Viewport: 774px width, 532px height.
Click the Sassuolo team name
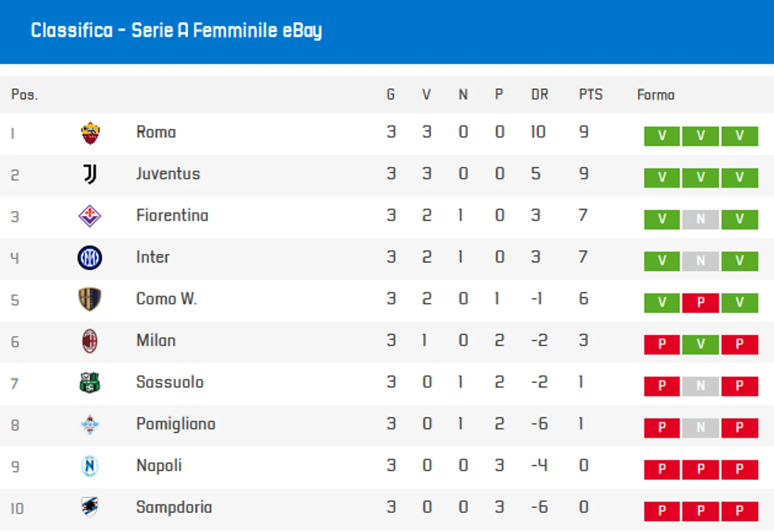[x=170, y=382]
